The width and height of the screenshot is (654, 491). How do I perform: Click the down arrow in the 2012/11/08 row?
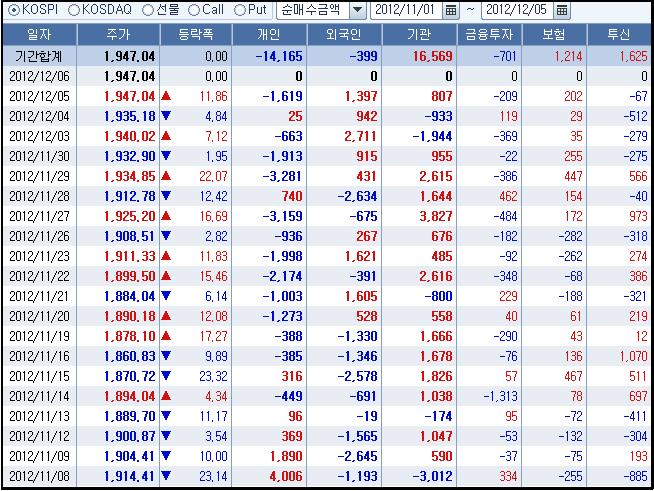pos(166,476)
